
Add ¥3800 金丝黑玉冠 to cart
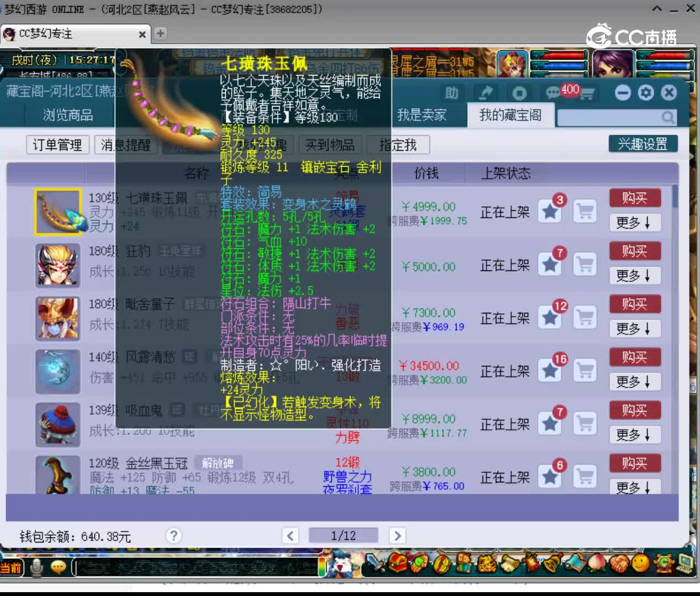[x=585, y=476]
